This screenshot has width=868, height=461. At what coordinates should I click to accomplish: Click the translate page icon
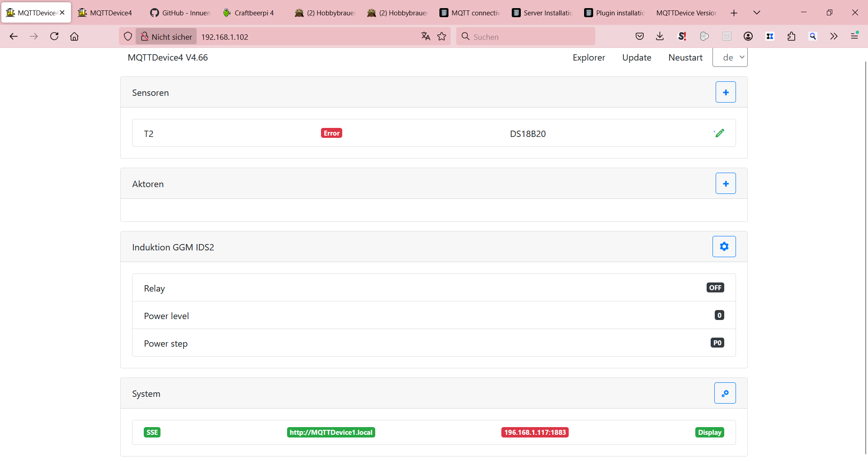425,37
